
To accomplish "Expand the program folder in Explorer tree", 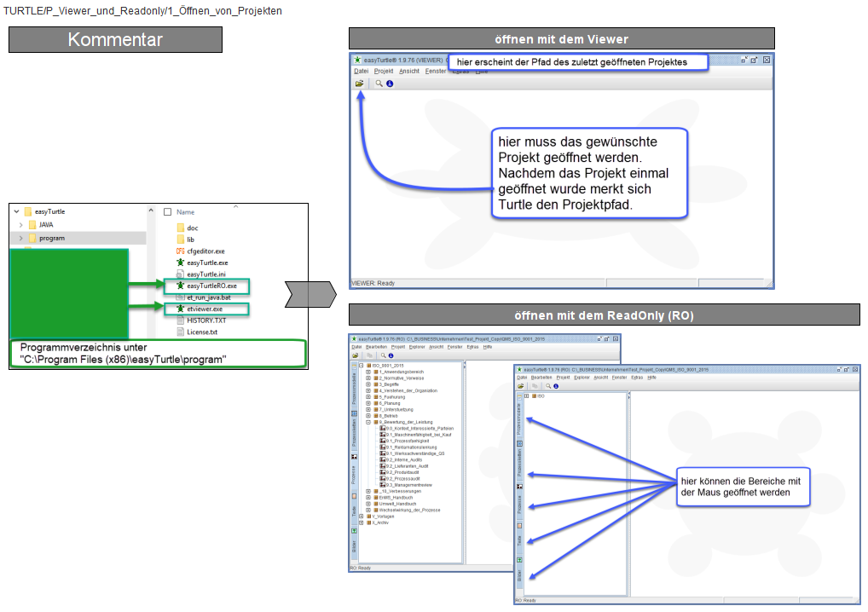I will [21, 238].
